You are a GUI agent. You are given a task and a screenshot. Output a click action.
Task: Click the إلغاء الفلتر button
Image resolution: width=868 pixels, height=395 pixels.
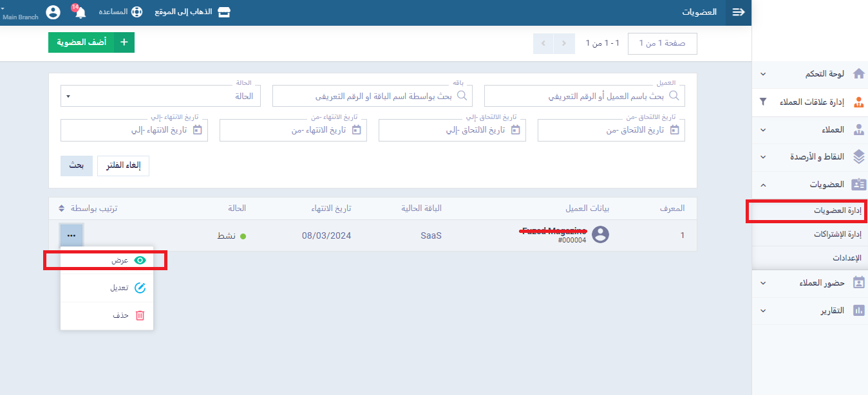(x=123, y=165)
